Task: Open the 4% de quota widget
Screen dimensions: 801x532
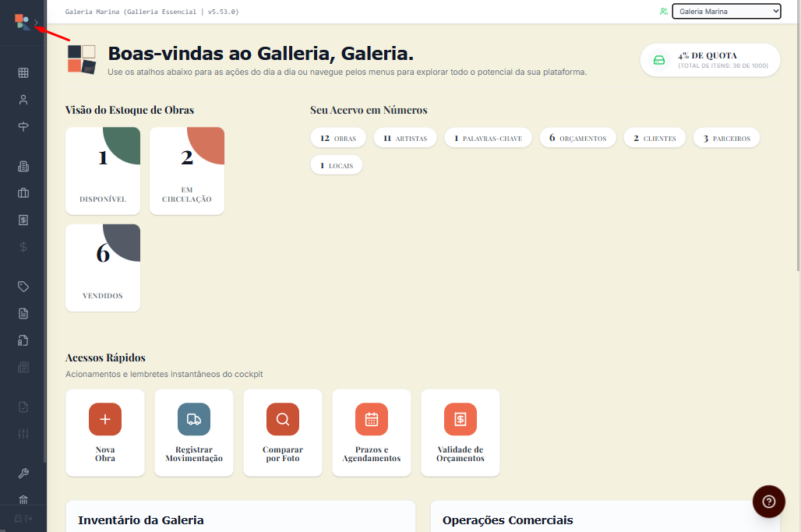Action: 710,60
